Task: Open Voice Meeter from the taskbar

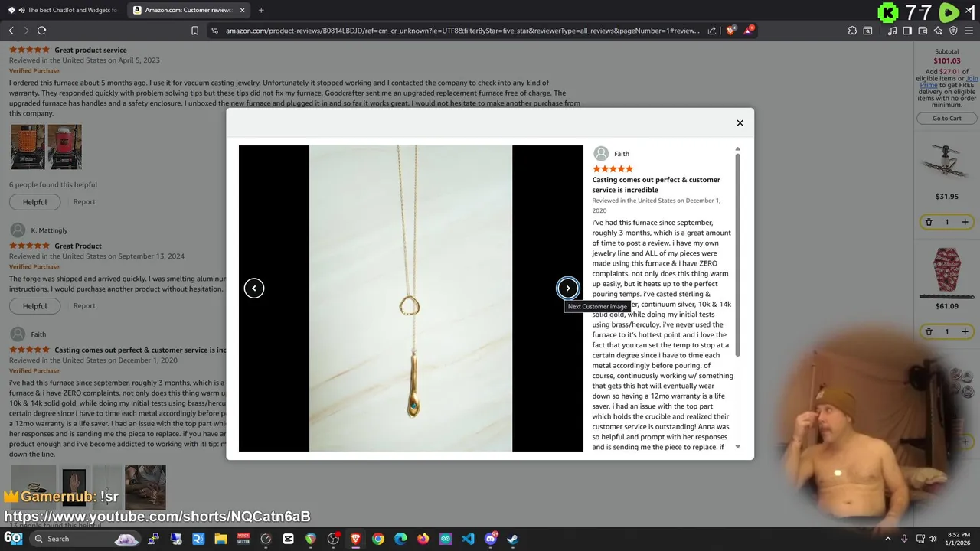Action: coord(243,539)
